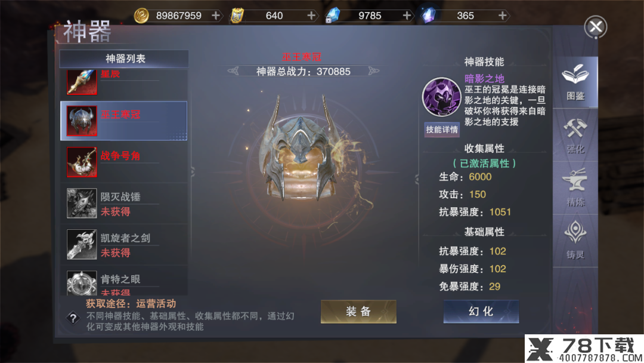Select 凯旋者之剑 artifact entry
Screen dimensions: 644x363
coord(124,244)
